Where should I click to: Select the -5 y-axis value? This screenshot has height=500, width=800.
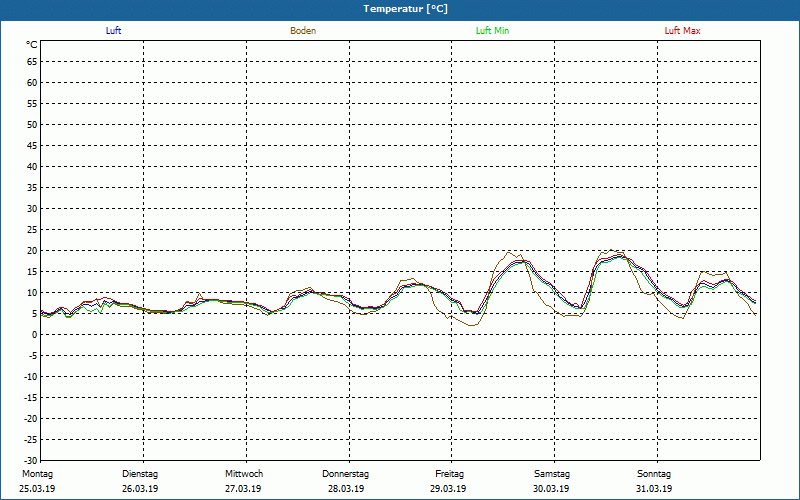click(x=33, y=356)
